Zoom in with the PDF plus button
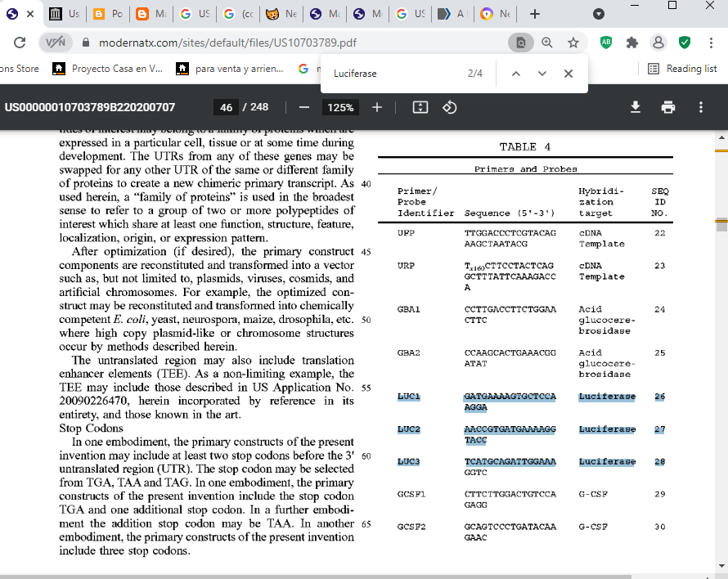Screen dimensions: 728x579 point(377,107)
